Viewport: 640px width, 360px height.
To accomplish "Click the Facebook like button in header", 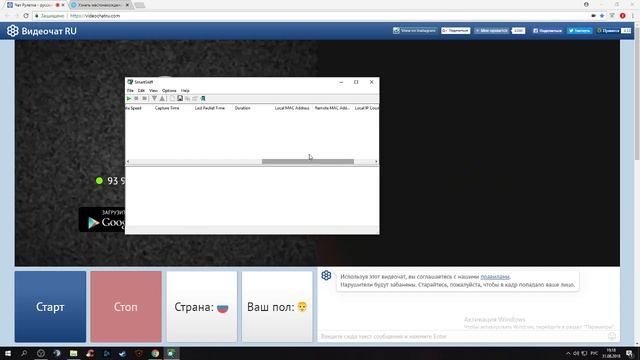I will pos(491,31).
